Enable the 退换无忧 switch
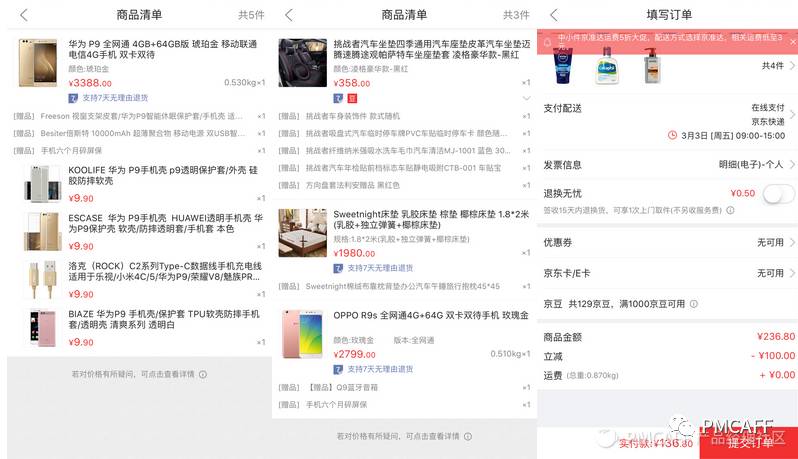The image size is (798, 459). point(778,194)
